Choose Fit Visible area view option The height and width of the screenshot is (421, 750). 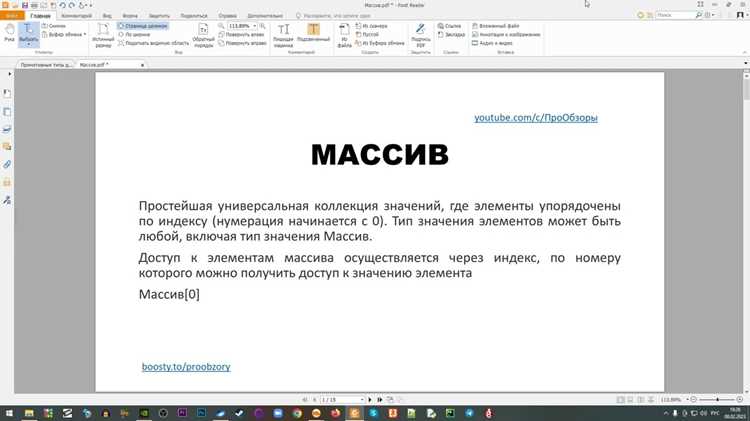click(x=154, y=43)
